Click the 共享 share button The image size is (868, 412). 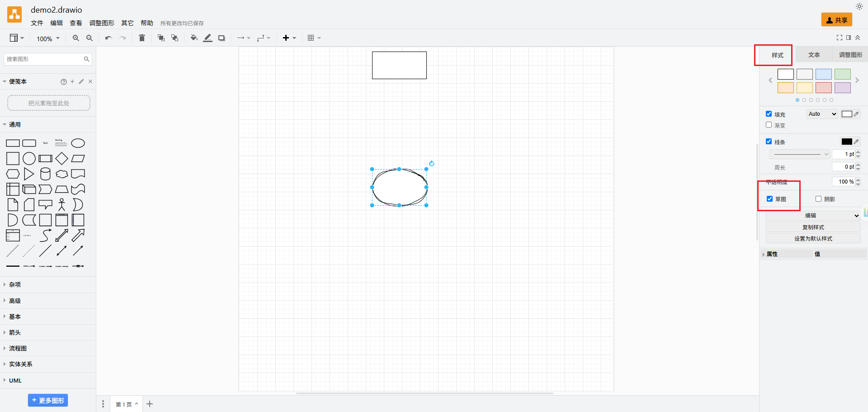click(837, 20)
